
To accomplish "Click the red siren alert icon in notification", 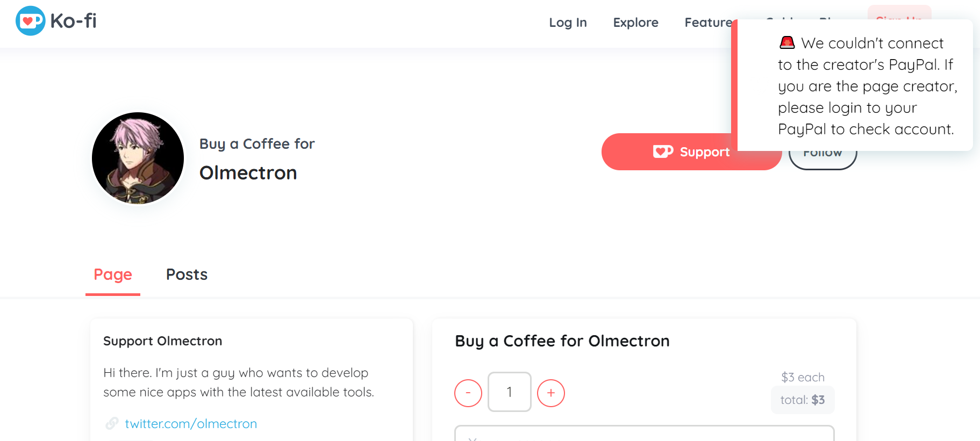I will click(787, 42).
